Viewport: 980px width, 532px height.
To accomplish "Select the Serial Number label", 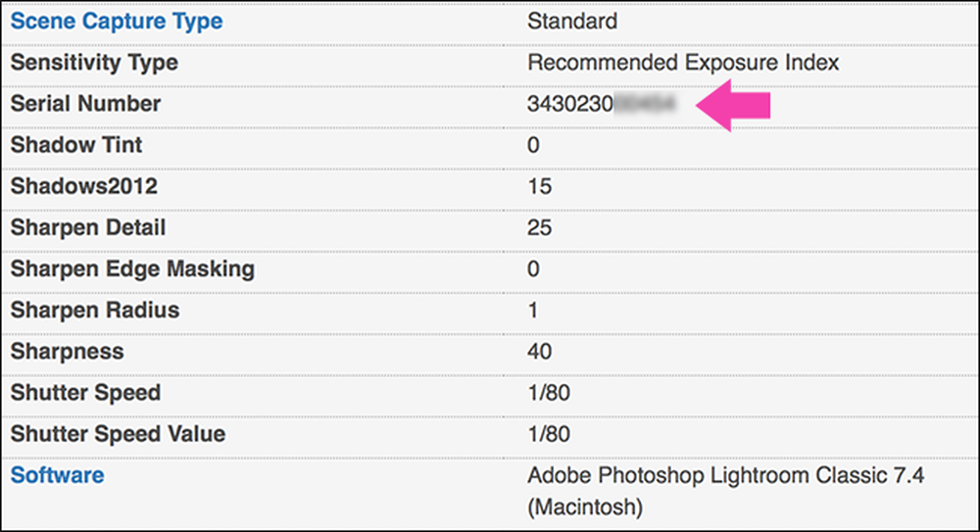I will (85, 104).
